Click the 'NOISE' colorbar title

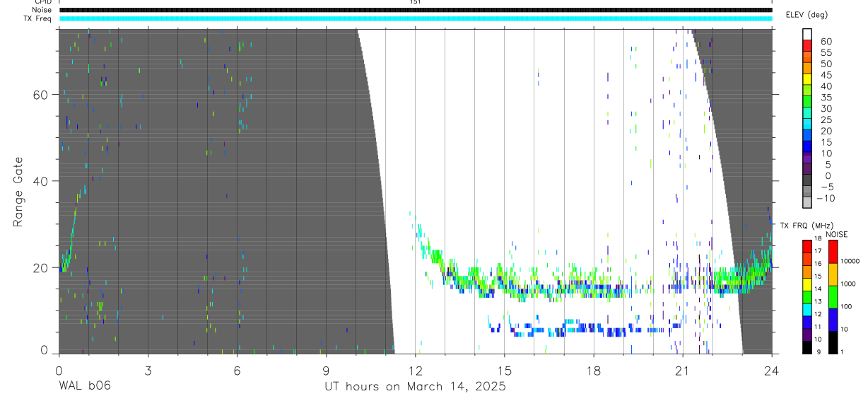coord(836,234)
